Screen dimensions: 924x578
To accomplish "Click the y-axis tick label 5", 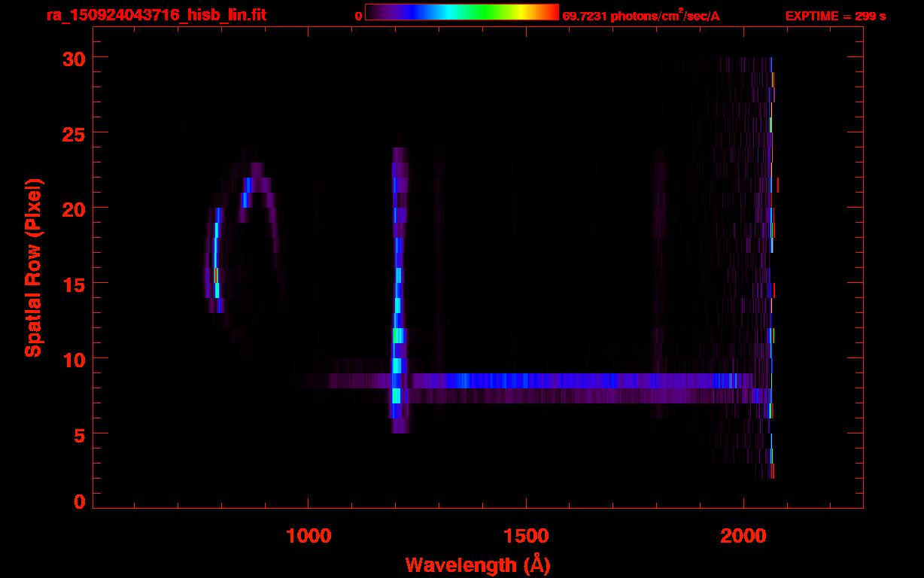I will pos(78,434).
